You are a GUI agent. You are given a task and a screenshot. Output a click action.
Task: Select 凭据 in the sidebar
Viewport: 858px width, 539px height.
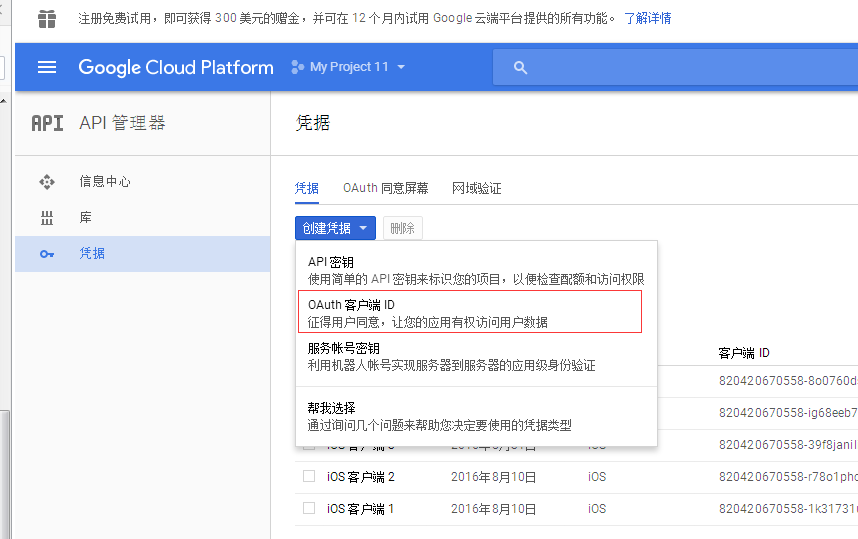143,254
